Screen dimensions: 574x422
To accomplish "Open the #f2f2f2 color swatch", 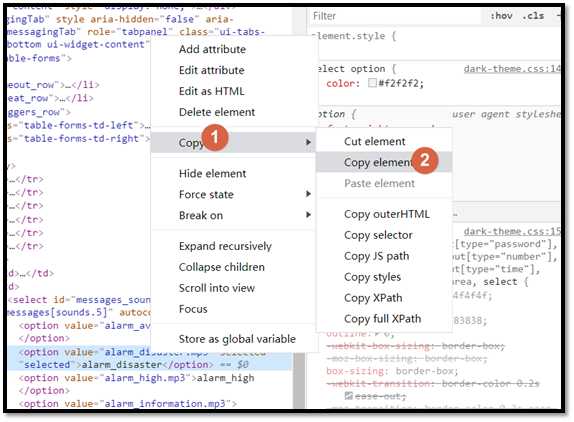I will point(372,83).
